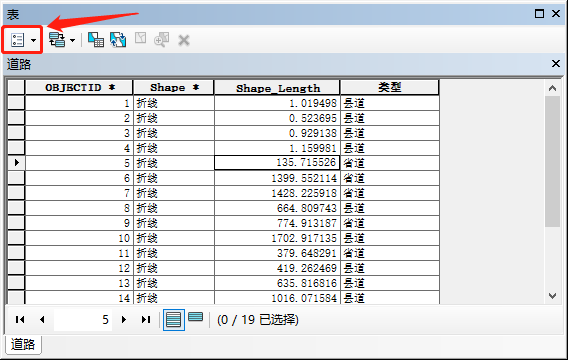Click the scrollbar up arrow
This screenshot has width=568, height=360.
[552, 88]
